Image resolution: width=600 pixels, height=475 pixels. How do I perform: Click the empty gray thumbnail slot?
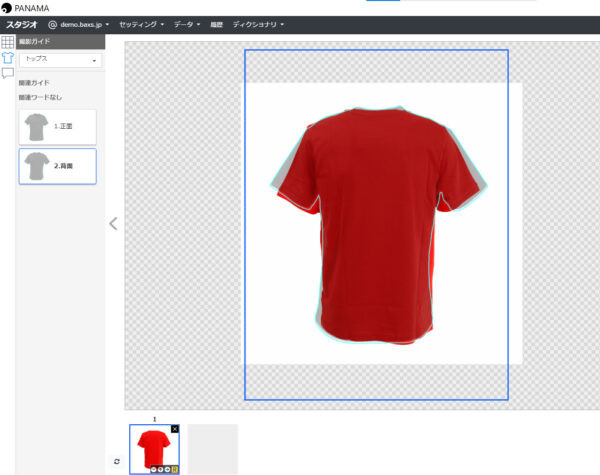click(x=212, y=448)
